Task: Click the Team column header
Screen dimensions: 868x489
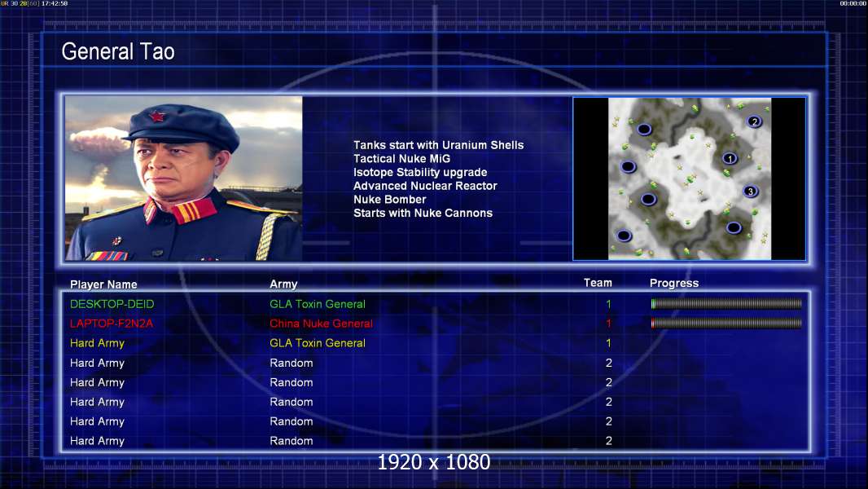Action: click(598, 283)
